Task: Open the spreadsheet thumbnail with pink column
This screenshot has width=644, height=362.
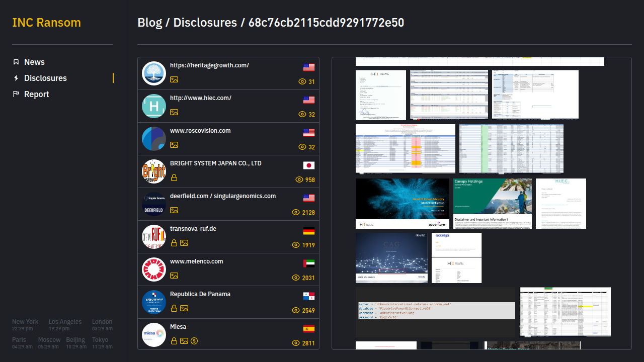Action: point(406,149)
